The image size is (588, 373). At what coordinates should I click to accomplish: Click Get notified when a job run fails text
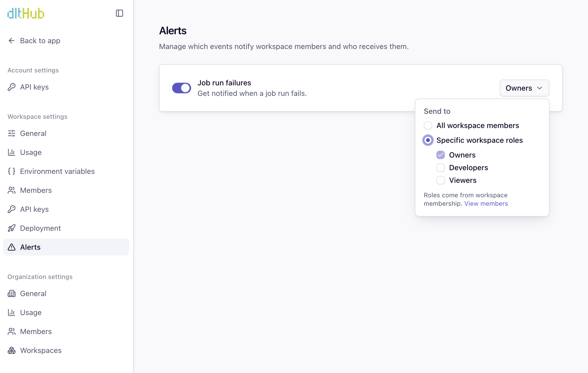click(252, 93)
